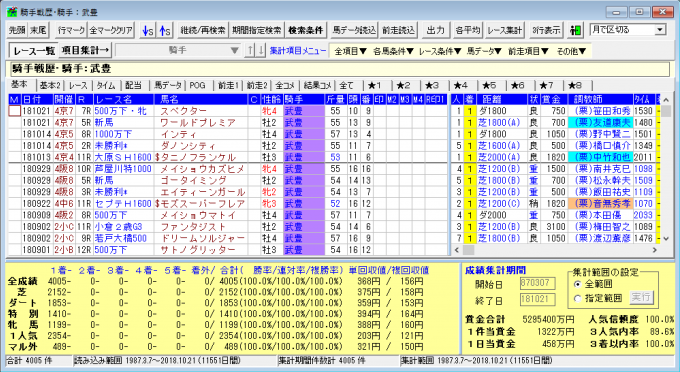Click the 実行 button
This screenshot has width=680, height=372.
(x=641, y=297)
